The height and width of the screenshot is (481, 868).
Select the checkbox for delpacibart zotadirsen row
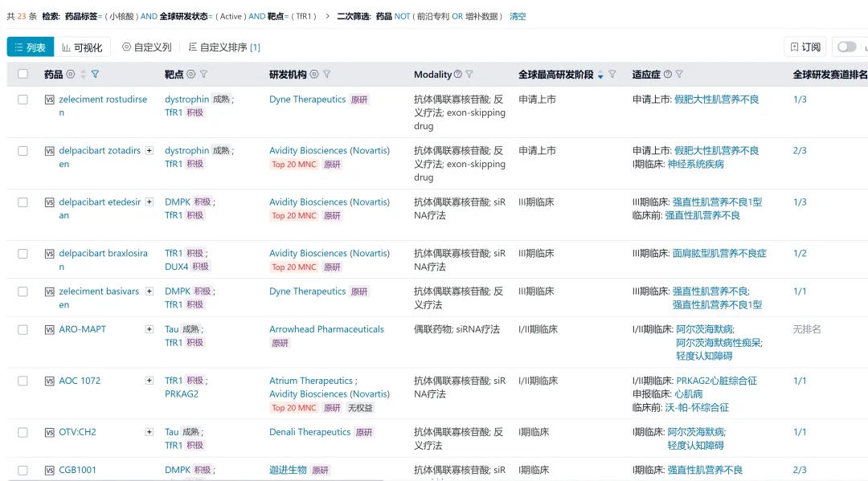(23, 151)
